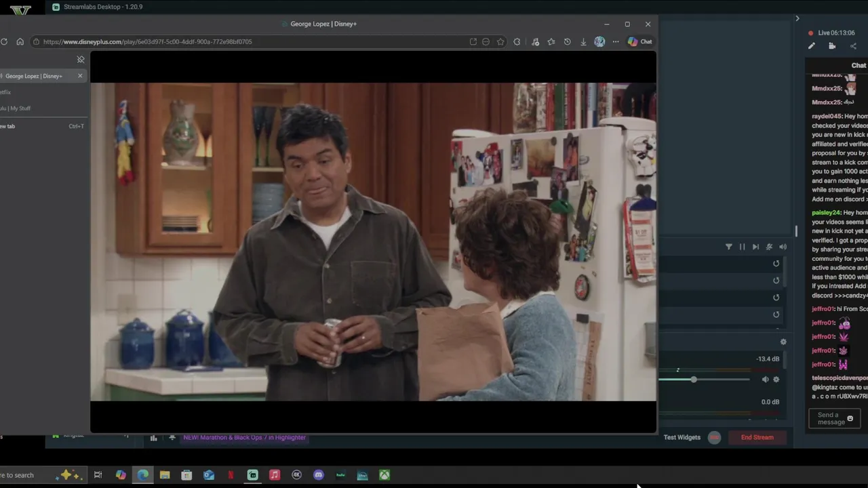Select the George Lopez | Disney+ tab
The height and width of the screenshot is (488, 868).
[x=42, y=76]
